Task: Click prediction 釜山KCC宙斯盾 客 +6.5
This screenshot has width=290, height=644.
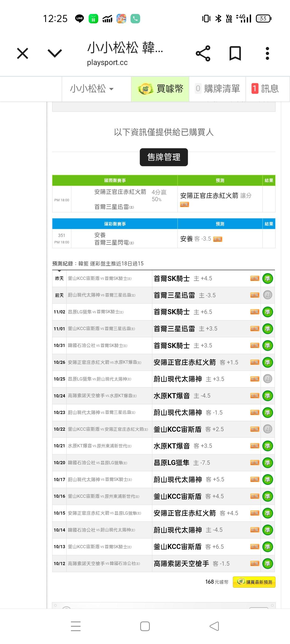Action: pos(189,547)
